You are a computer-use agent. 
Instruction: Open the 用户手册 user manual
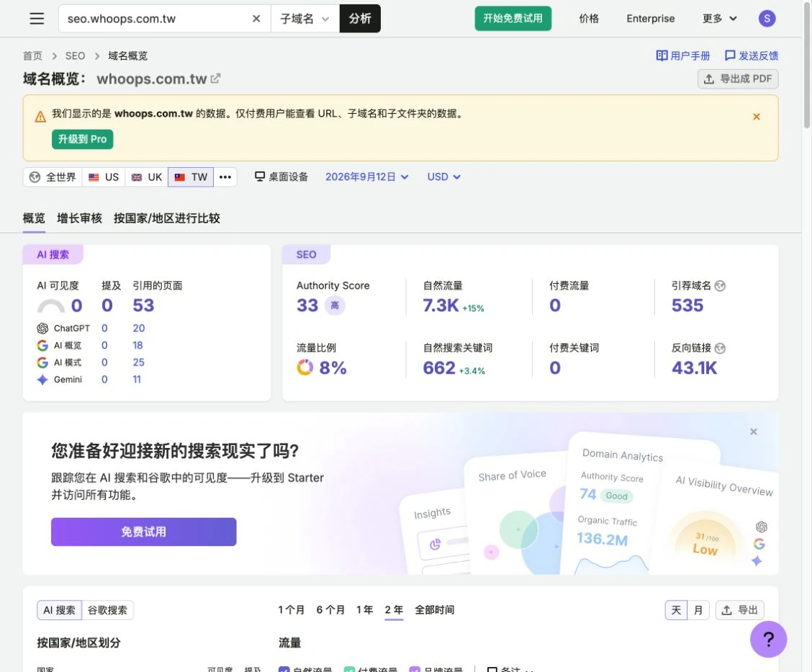(x=683, y=55)
